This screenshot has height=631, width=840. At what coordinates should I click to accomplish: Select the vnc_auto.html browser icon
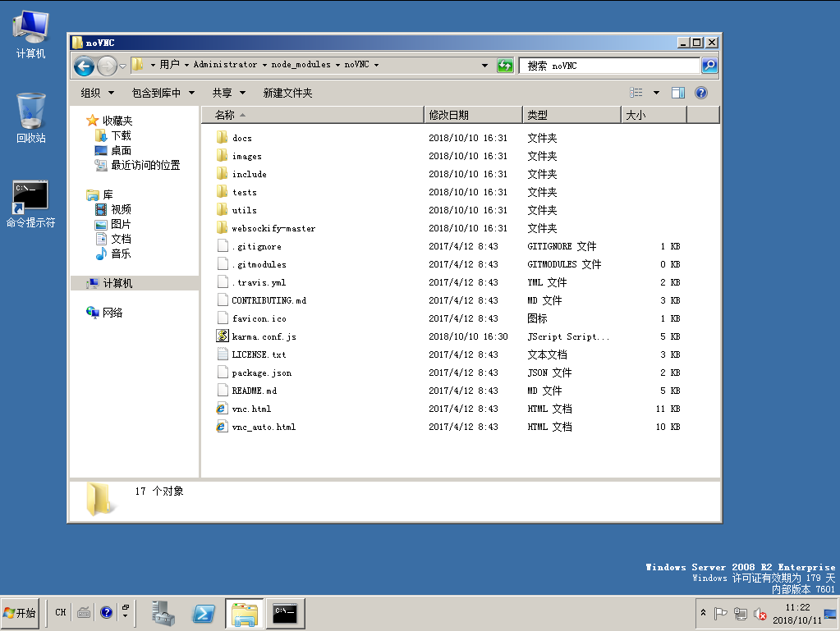click(x=222, y=427)
